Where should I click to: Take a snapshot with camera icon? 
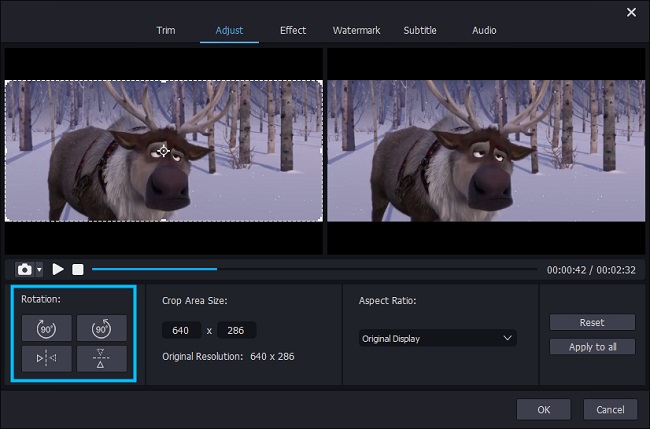tap(24, 269)
